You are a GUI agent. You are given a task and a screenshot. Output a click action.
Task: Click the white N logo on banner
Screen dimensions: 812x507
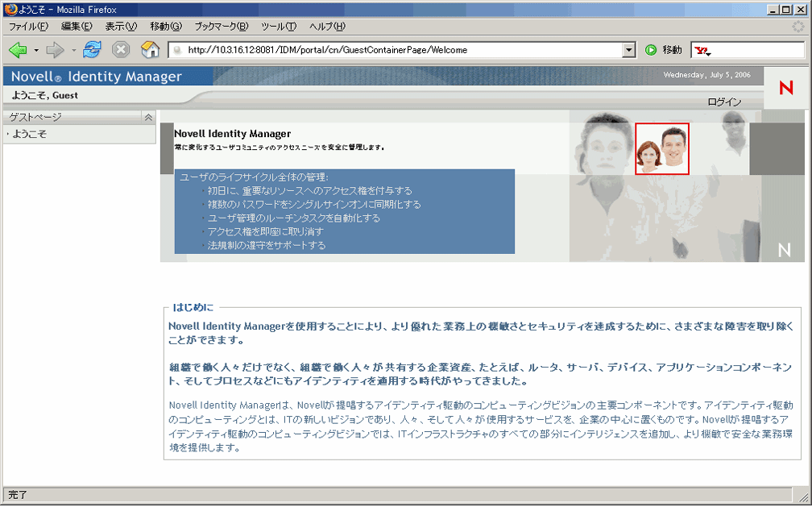click(785, 251)
